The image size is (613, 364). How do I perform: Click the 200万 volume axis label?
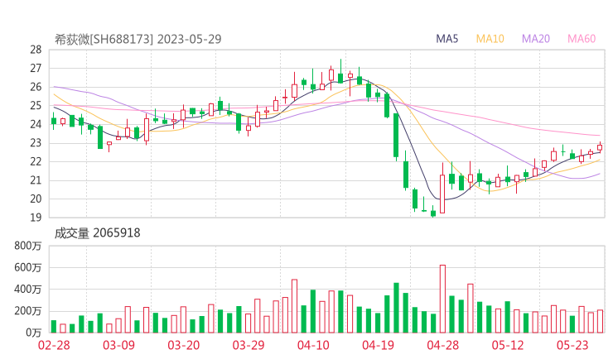pos(28,311)
